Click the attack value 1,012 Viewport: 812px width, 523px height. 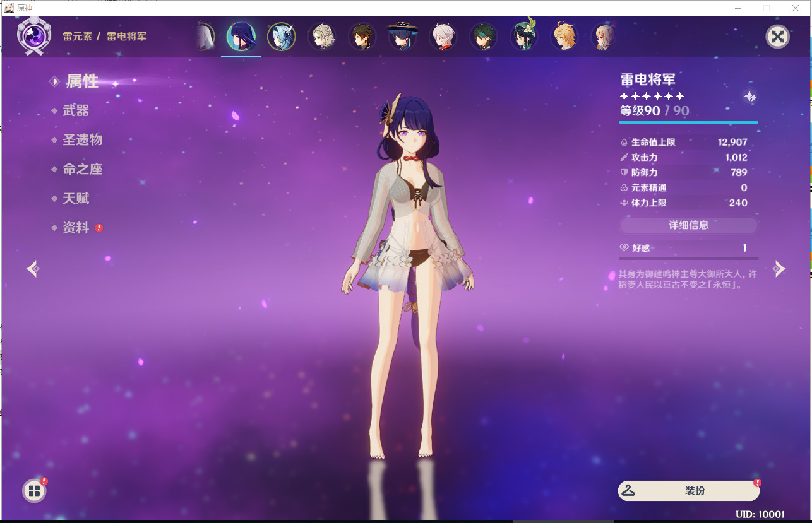click(736, 158)
